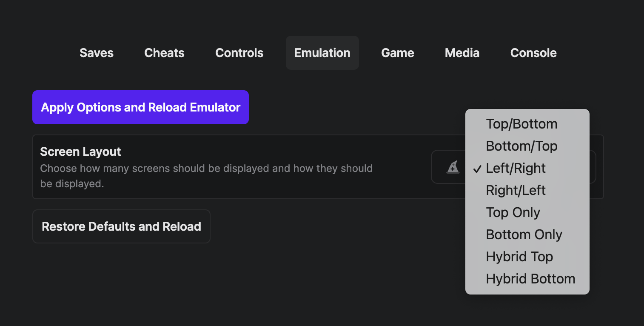Show the Console tab

click(533, 53)
